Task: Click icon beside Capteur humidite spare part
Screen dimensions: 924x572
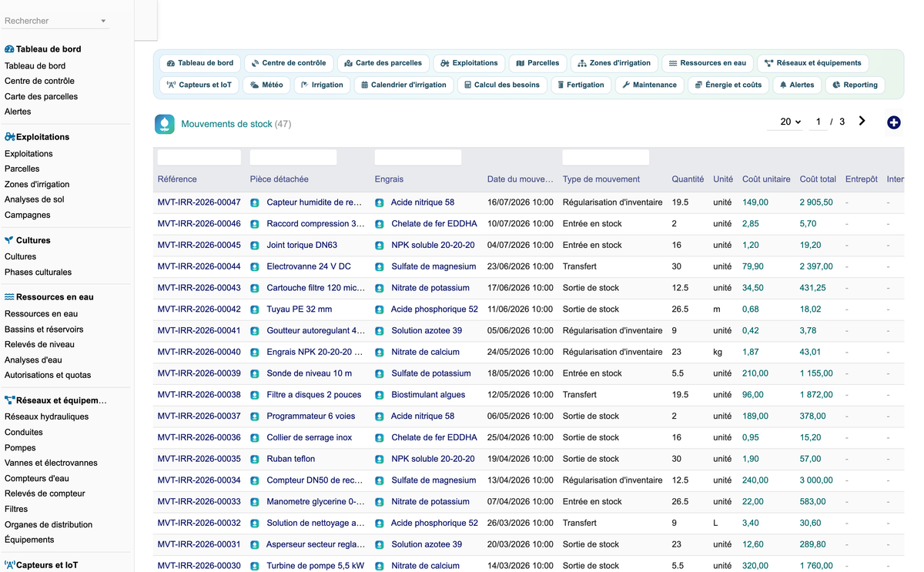Action: [x=255, y=202]
